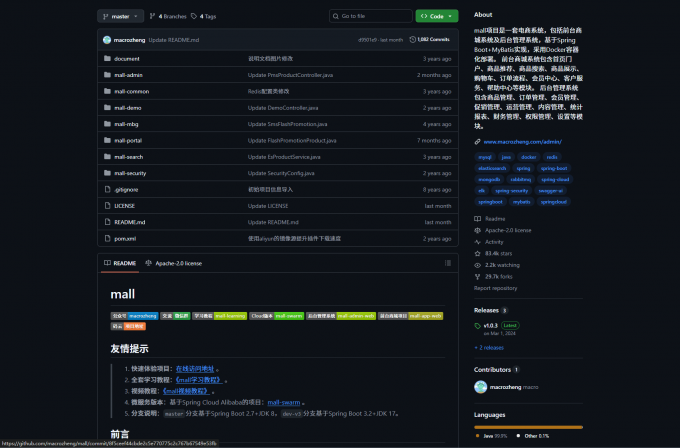Click the LICENSE file icon
This screenshot has height=448, width=680.
[x=107, y=206]
